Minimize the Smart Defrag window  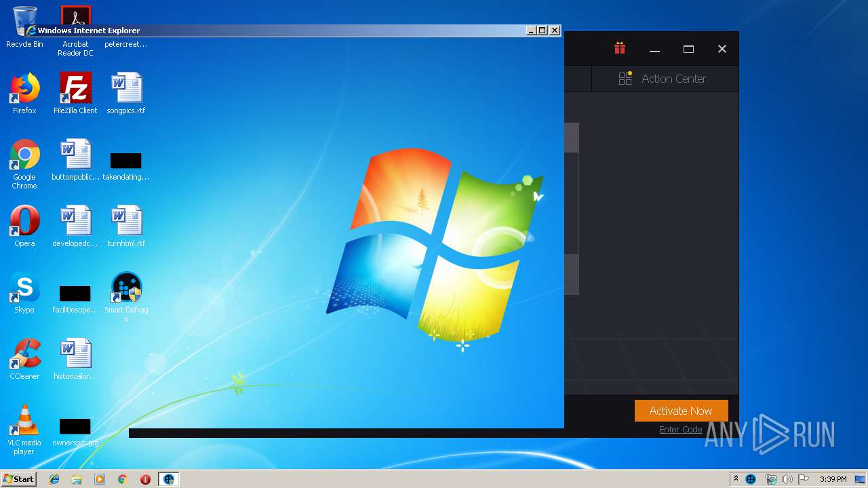[x=654, y=49]
